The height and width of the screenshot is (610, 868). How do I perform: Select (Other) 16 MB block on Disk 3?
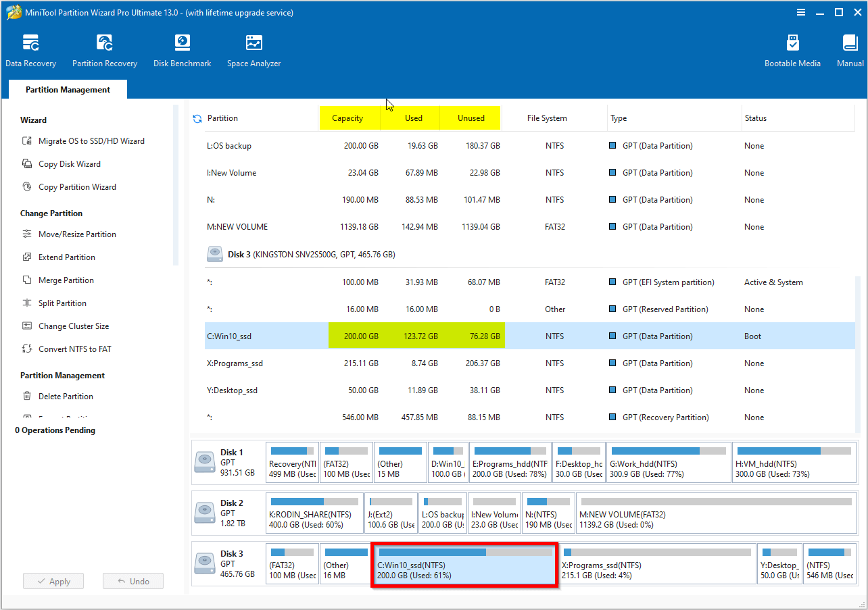[x=345, y=564]
